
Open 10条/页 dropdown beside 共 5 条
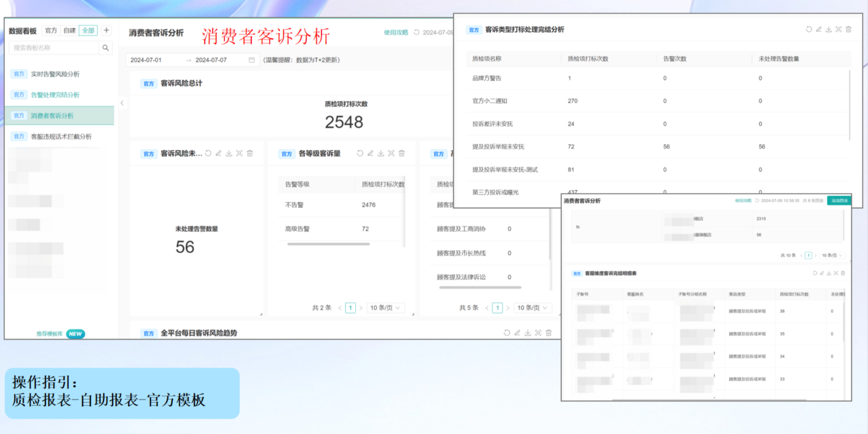[x=533, y=308]
